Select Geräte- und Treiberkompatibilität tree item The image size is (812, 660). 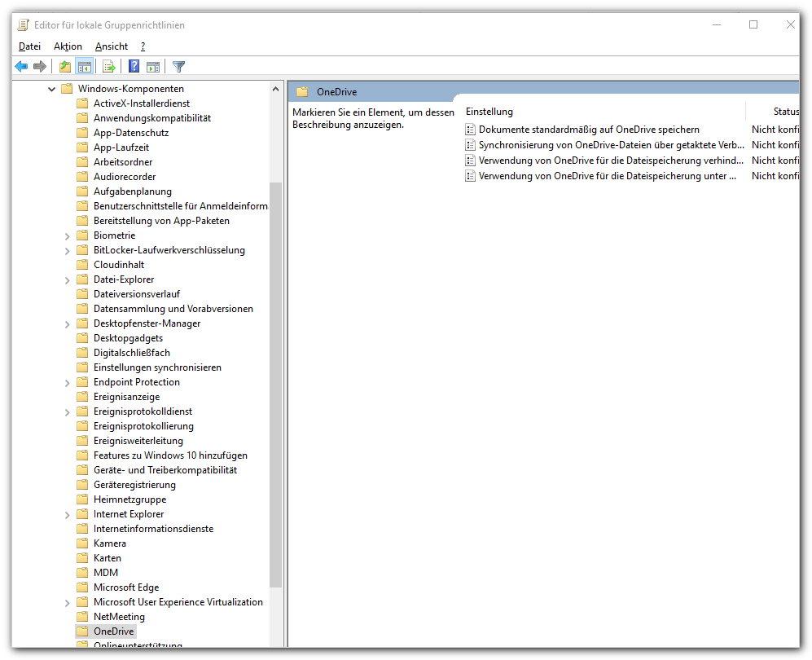(165, 470)
